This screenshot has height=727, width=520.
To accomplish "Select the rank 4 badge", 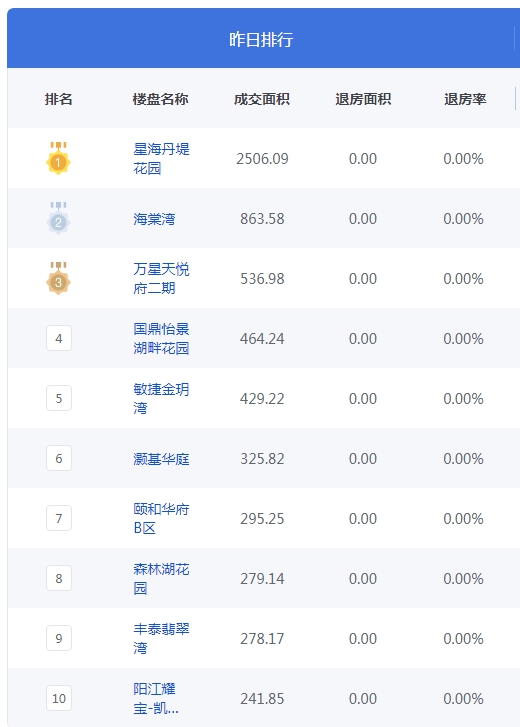I will (x=59, y=338).
